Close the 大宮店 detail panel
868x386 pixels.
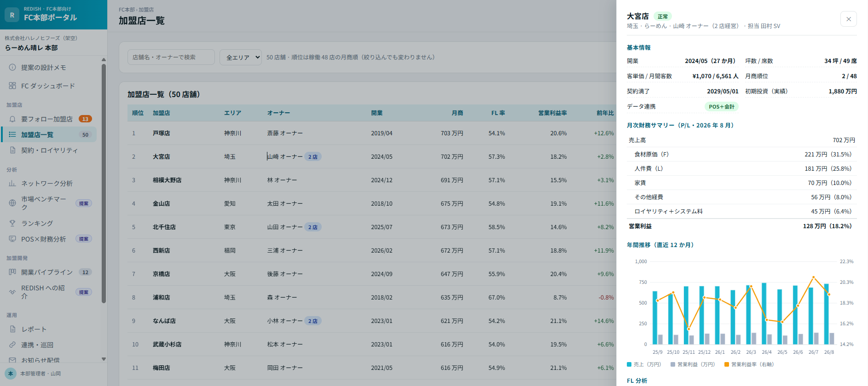848,19
